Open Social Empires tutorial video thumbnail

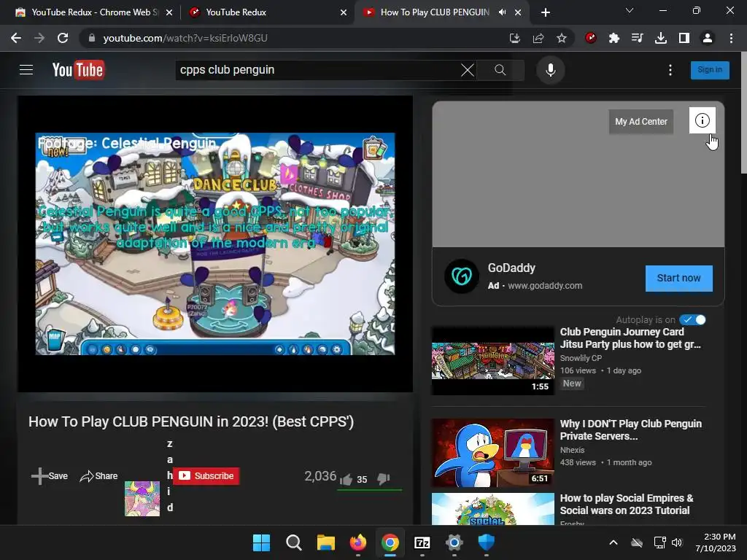[493, 509]
